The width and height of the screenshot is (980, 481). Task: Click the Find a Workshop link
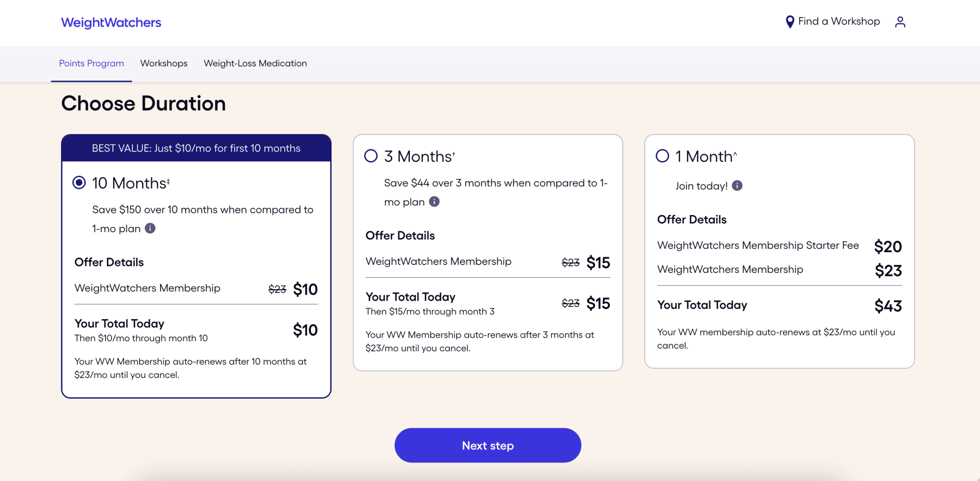tap(838, 22)
